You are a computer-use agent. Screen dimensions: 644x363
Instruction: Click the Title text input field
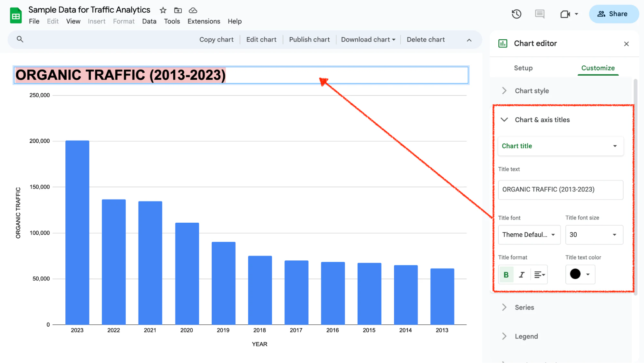pos(561,190)
